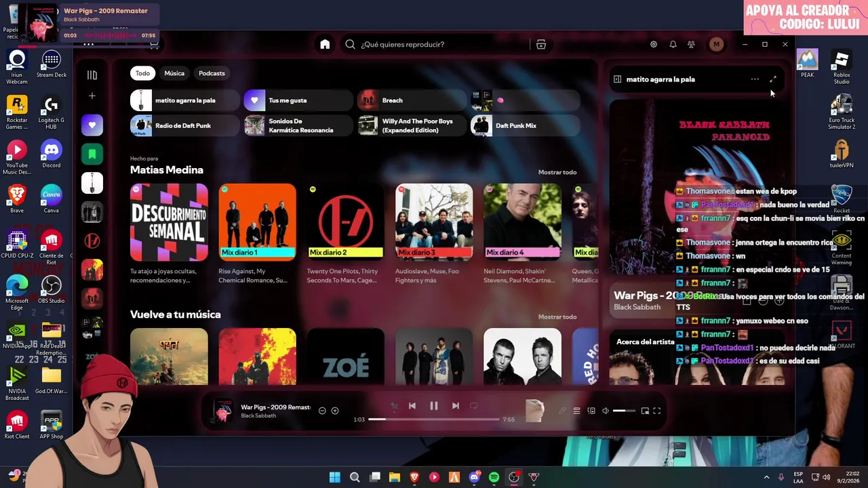Click 'Mostrar todo' for Vuelve a tu música
Screen dimensions: 868x488
[557, 317]
